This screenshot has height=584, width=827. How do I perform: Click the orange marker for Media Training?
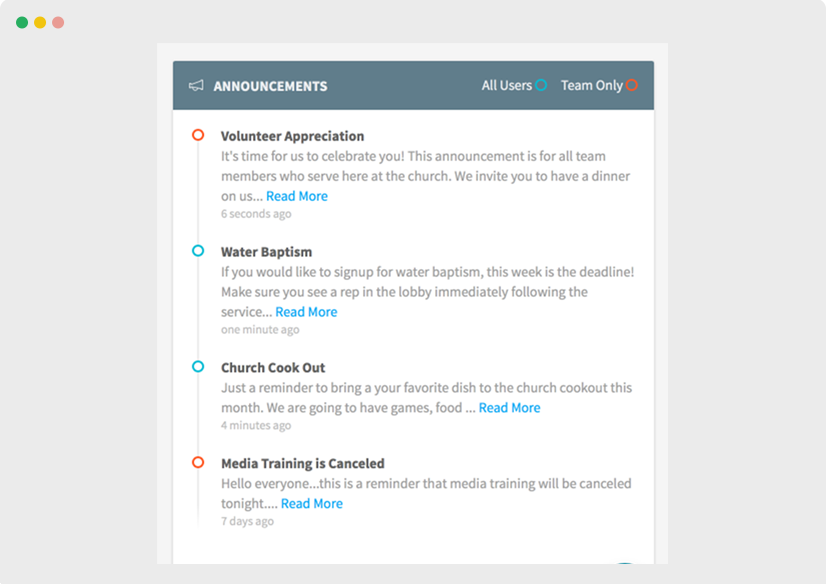tap(198, 462)
